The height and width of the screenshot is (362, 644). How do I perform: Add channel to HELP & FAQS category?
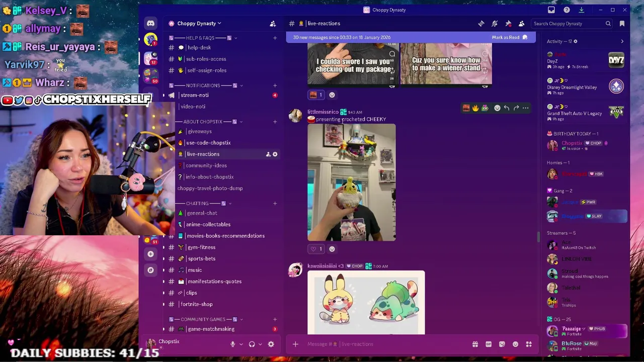[x=275, y=38]
